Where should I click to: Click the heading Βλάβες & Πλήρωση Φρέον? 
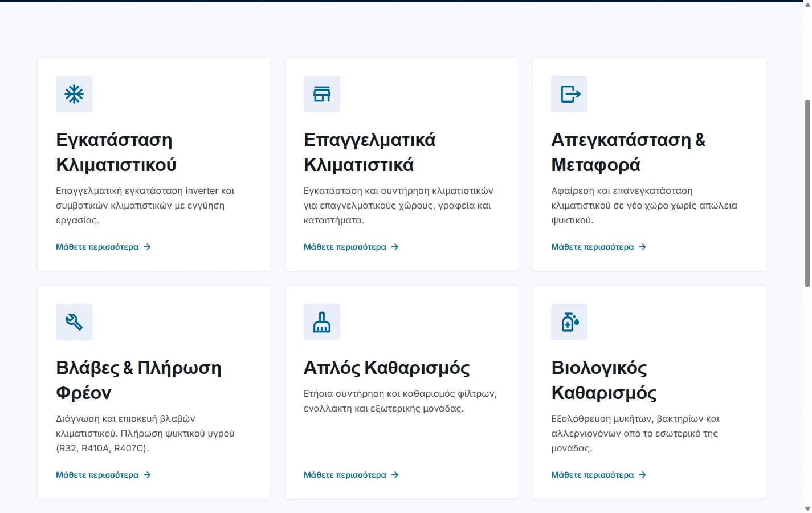click(138, 380)
